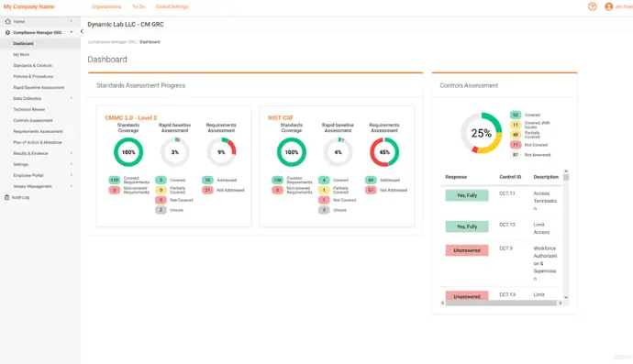
Task: Click the Audit Log clipboard icon
Action: (6, 197)
